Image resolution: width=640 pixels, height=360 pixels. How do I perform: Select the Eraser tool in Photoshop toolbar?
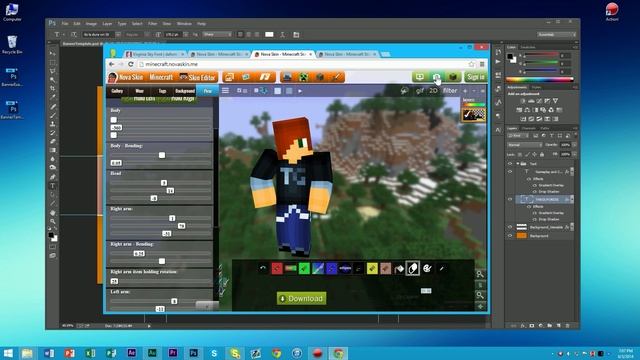53,141
